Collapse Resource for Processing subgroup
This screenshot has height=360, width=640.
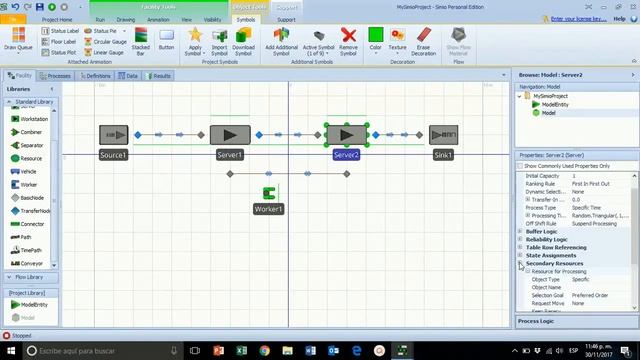pos(528,271)
